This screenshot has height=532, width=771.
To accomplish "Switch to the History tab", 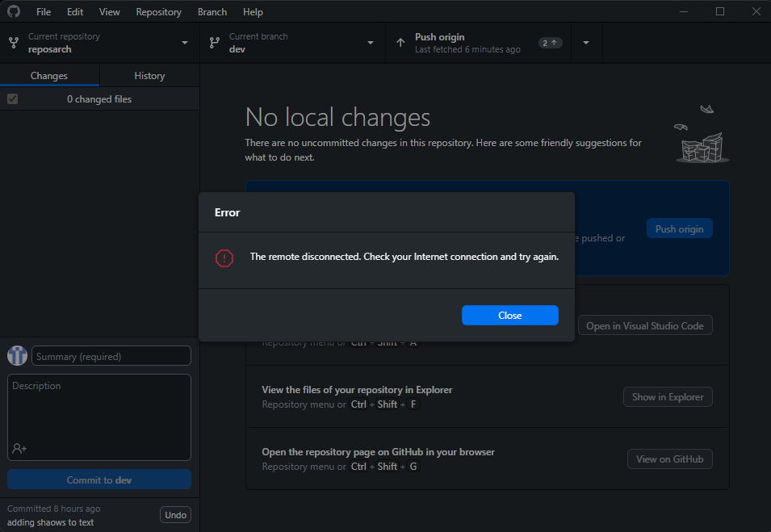I will coord(149,75).
